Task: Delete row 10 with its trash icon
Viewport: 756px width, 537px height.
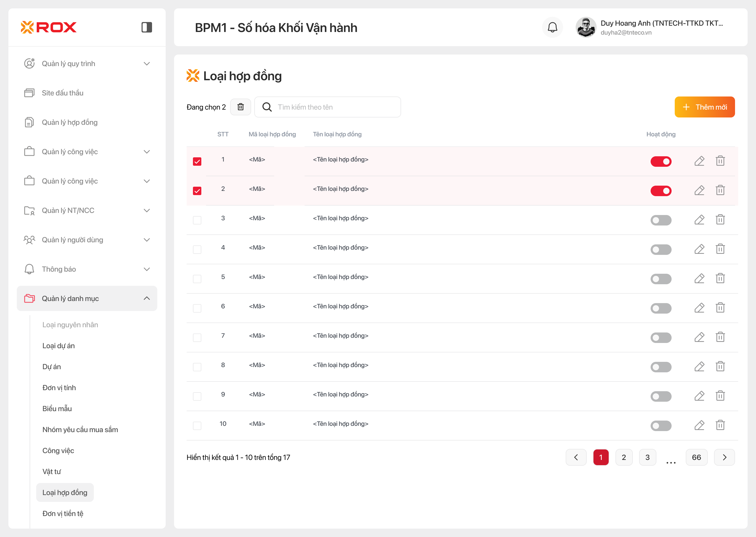Action: 720,425
